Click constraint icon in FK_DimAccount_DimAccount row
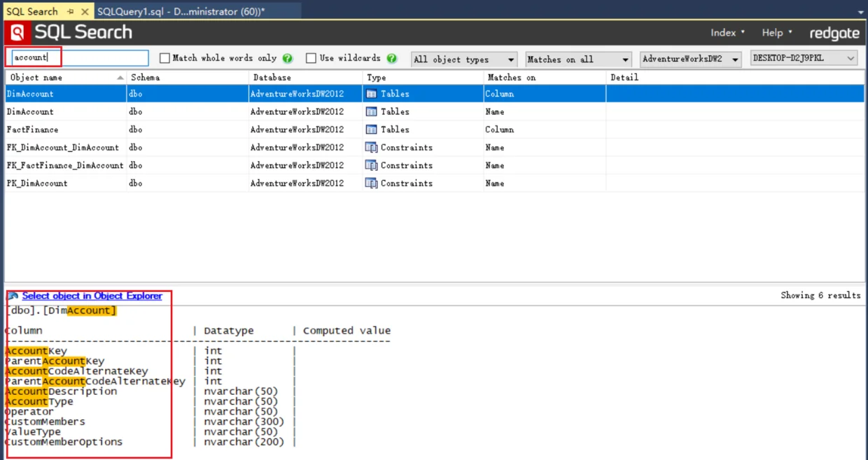Screen dimensions: 868x460 [372, 147]
